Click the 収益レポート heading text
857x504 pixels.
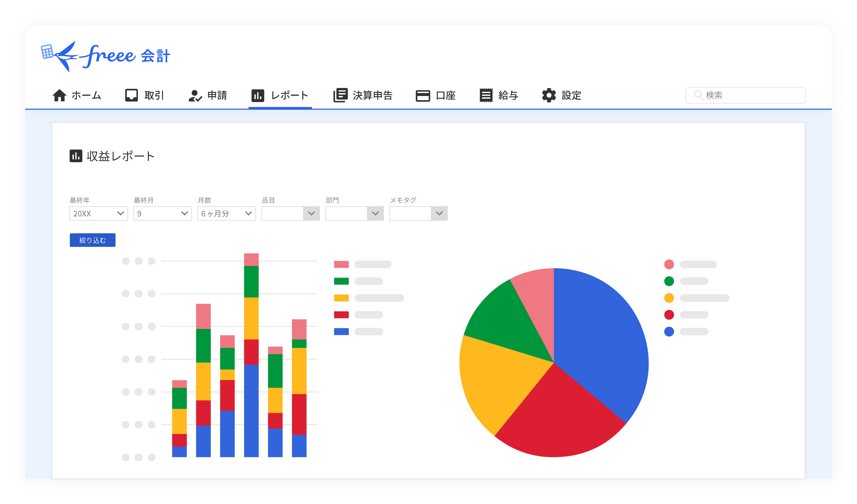tap(121, 156)
